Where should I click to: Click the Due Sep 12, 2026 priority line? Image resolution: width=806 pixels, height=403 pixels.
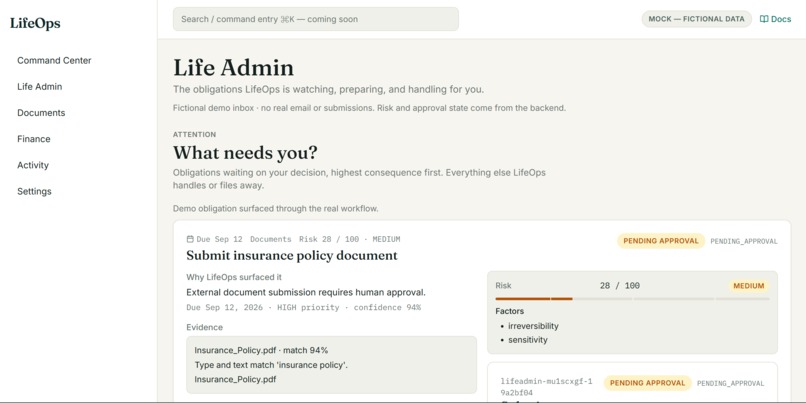coord(303,307)
